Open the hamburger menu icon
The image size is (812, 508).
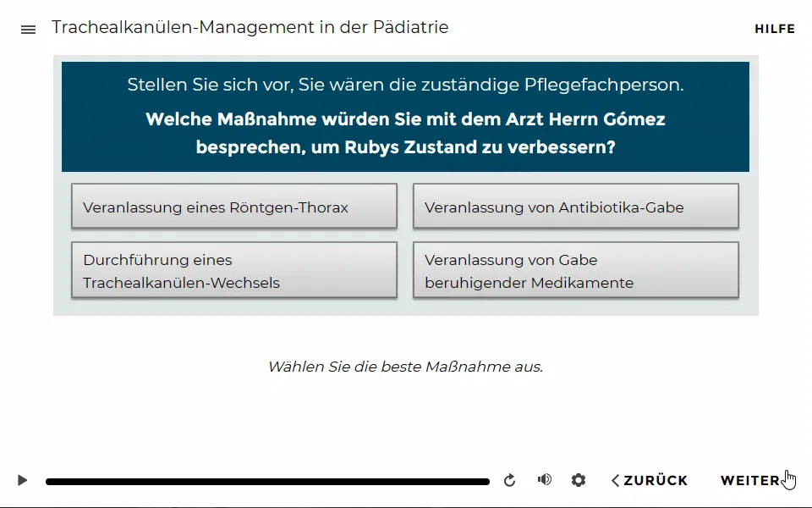click(x=28, y=30)
